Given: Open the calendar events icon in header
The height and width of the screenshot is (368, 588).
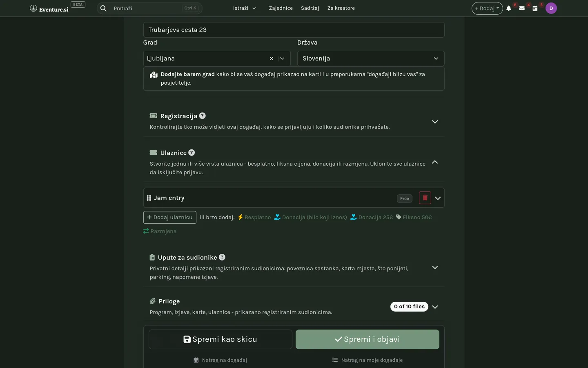Looking at the screenshot, I should click(x=535, y=8).
